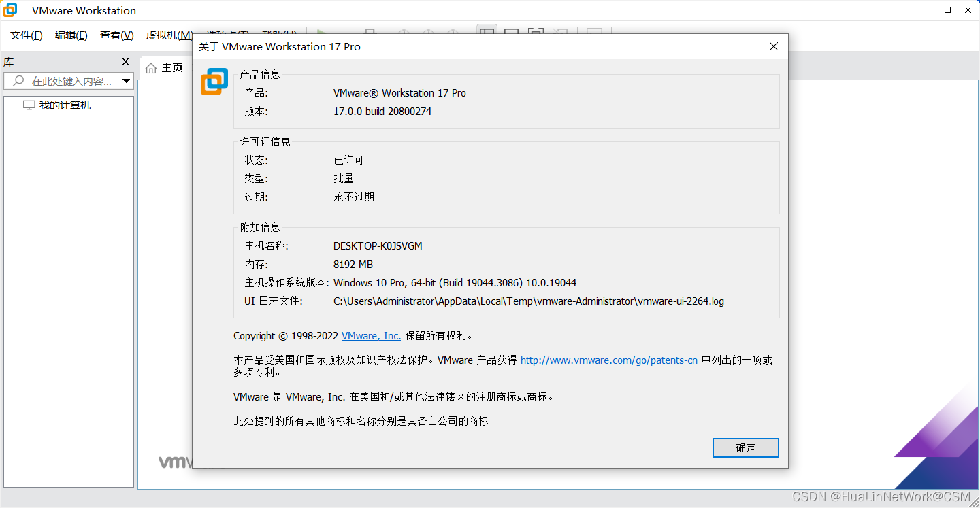Click the VMware logo in About dialog

[x=214, y=82]
